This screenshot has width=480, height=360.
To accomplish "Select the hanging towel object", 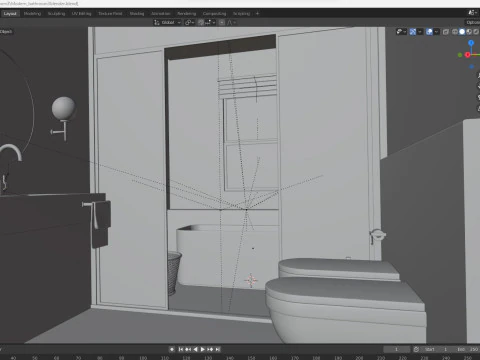I will click(101, 224).
